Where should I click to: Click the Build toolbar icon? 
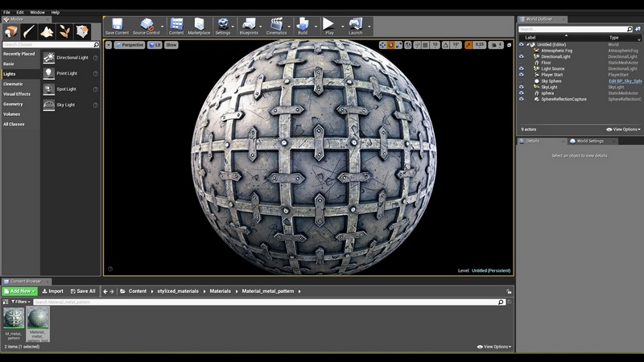[303, 24]
